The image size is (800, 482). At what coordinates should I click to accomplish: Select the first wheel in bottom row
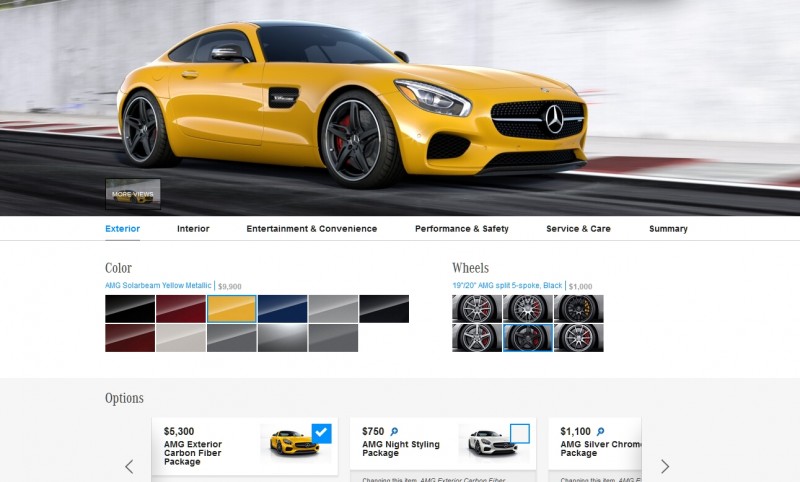(477, 338)
